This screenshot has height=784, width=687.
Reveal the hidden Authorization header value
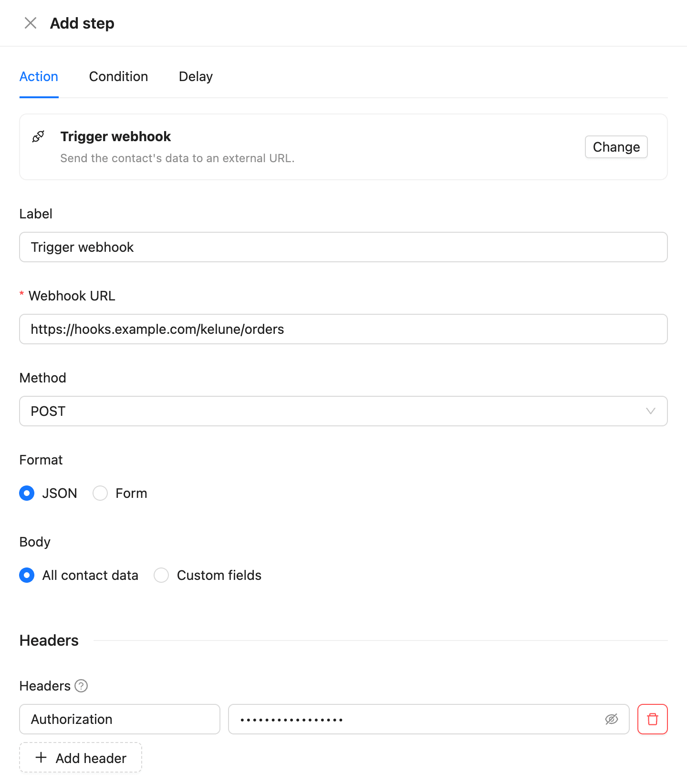pos(612,719)
